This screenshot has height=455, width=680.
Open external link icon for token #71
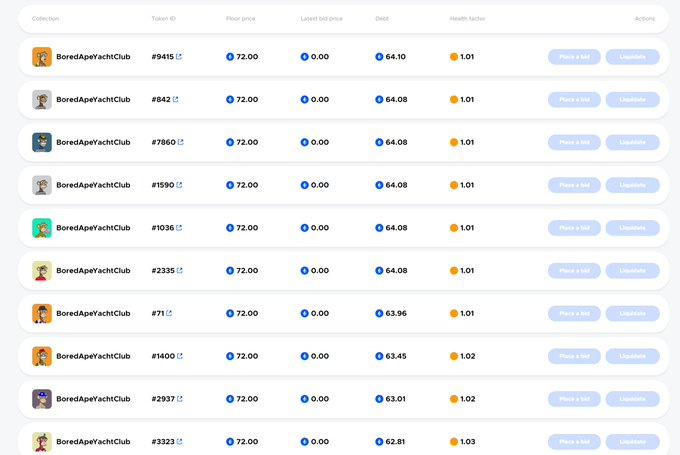click(x=169, y=313)
